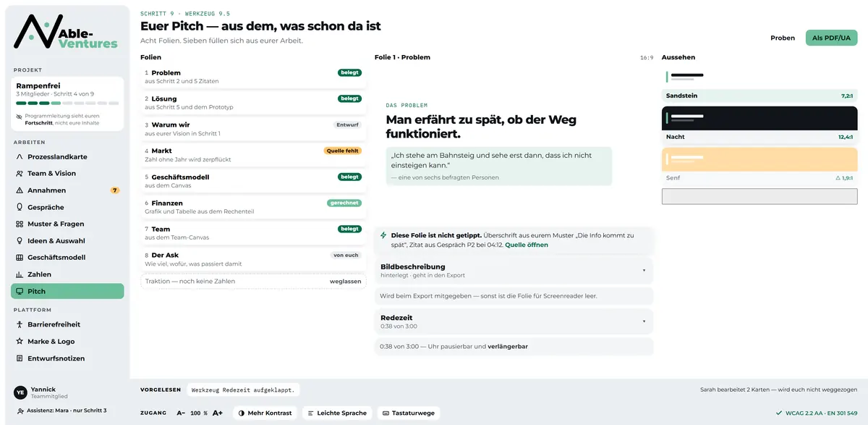This screenshot has width=868, height=425.
Task: Export with Als PDF/UA button
Action: point(832,38)
